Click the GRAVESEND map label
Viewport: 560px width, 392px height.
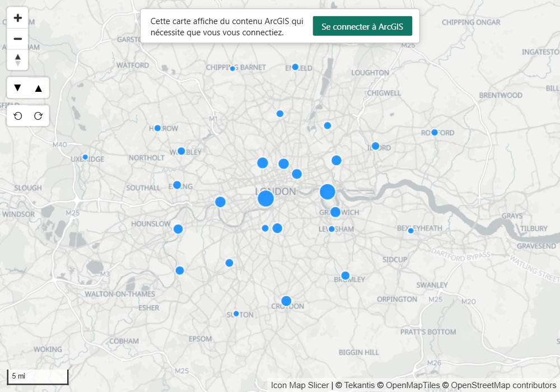536,246
